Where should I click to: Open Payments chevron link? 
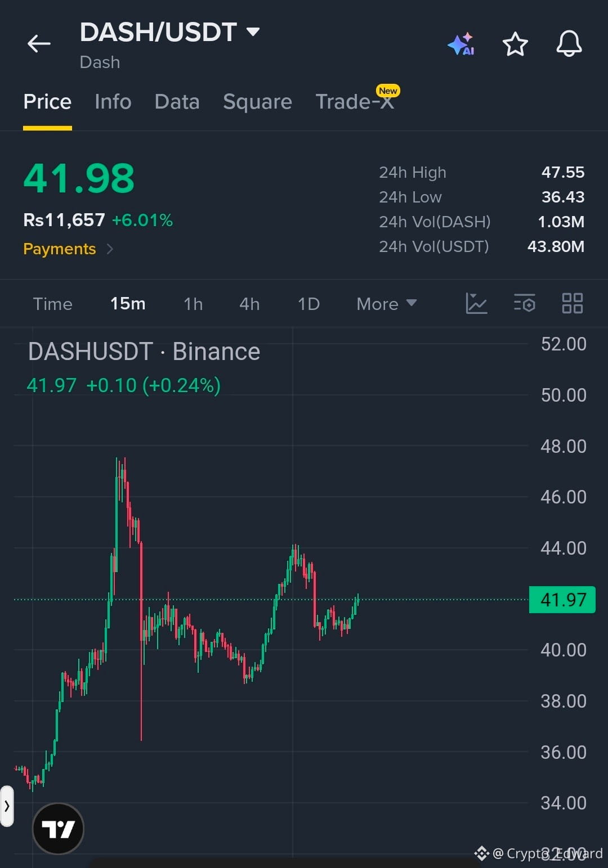(68, 249)
